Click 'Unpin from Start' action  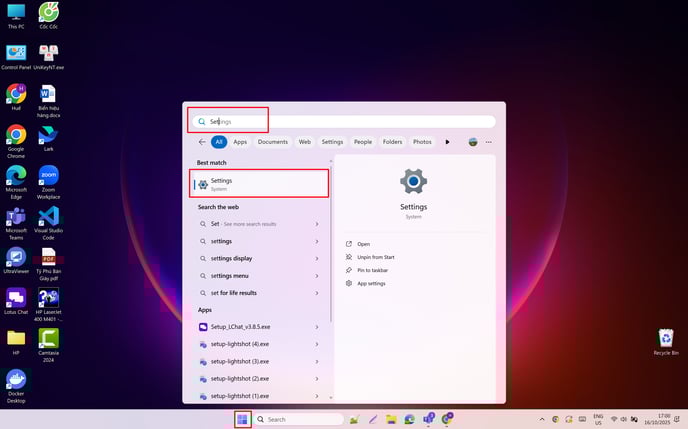[375, 257]
